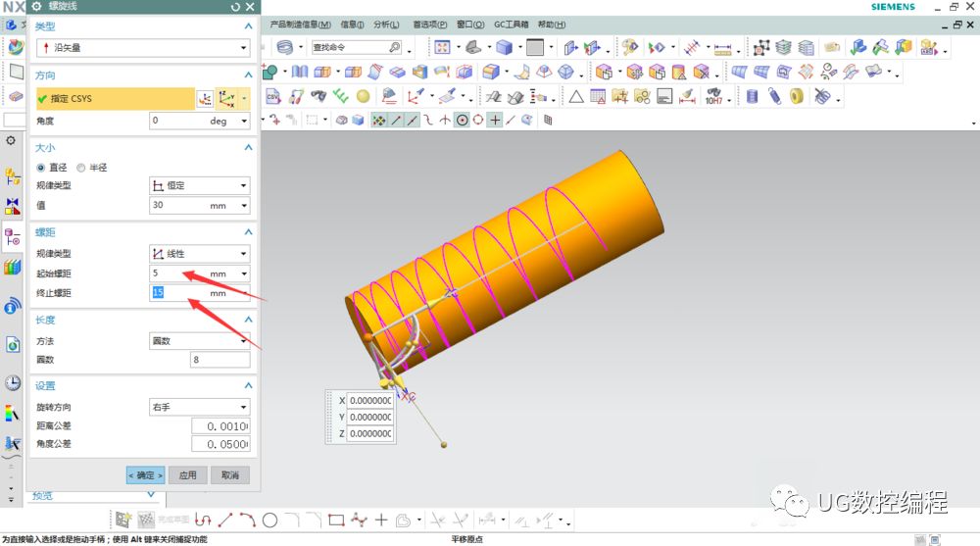Select the circle sketch tool in bottom toolbar

click(x=269, y=520)
